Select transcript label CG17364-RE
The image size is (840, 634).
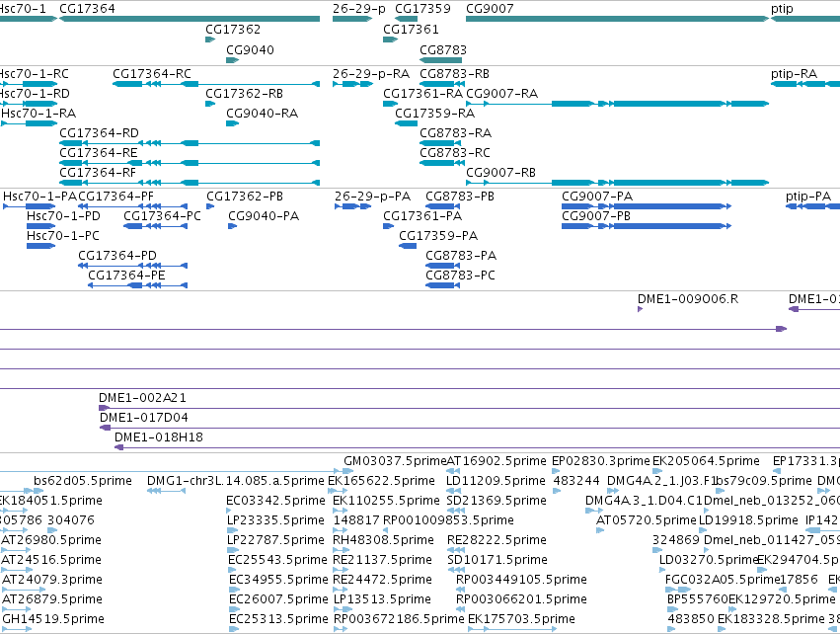point(99,153)
